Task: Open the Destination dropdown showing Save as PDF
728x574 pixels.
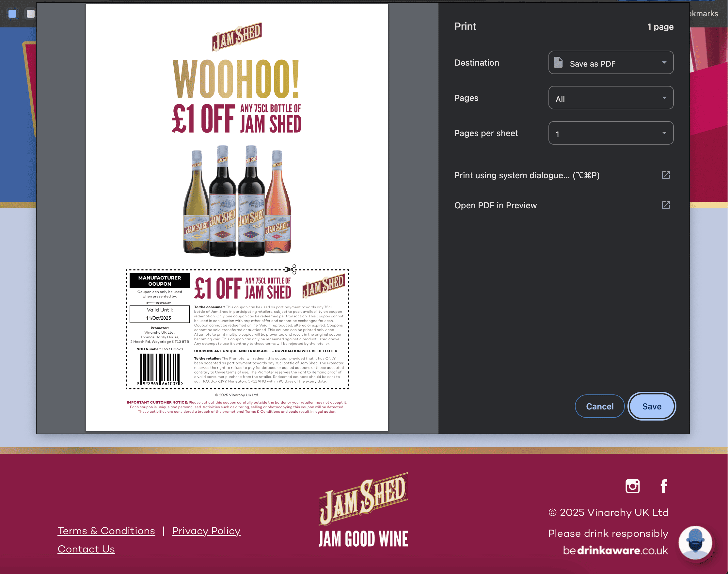Action: coord(611,62)
